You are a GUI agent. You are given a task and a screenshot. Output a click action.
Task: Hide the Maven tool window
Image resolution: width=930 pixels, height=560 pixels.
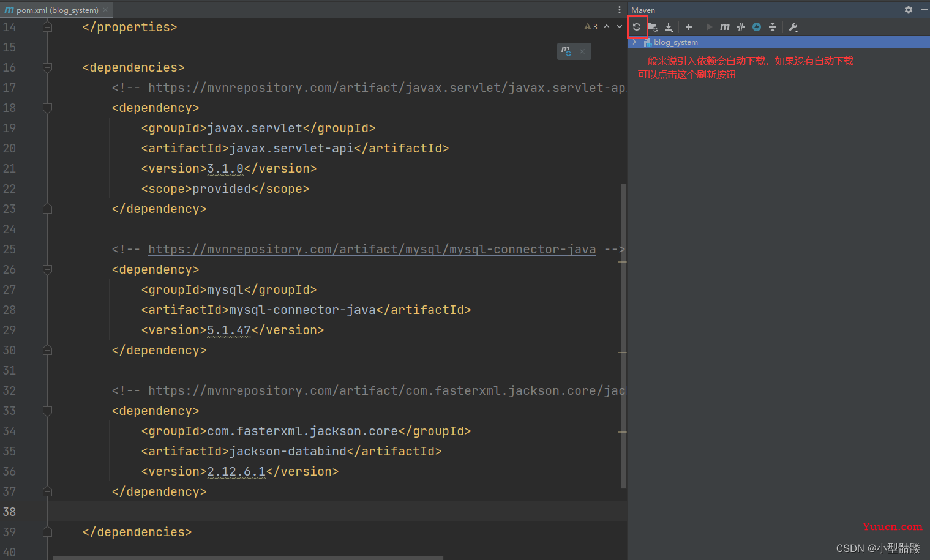924,10
